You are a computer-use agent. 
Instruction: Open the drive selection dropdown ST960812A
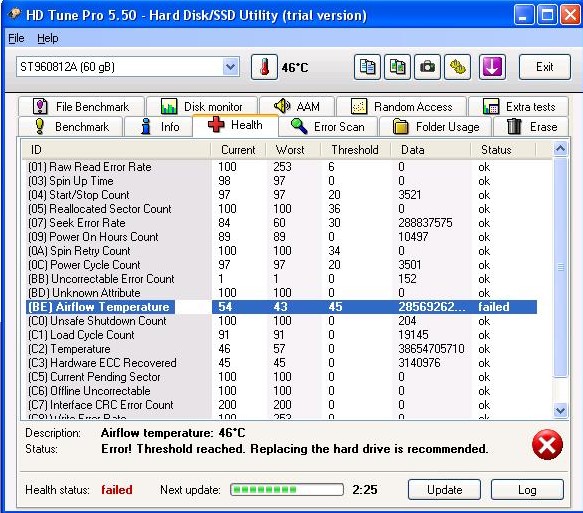128,67
